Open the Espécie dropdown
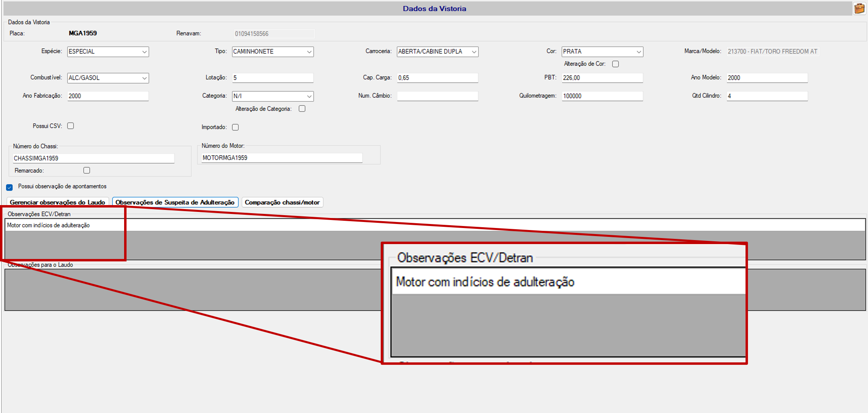This screenshot has width=868, height=413. coord(108,51)
